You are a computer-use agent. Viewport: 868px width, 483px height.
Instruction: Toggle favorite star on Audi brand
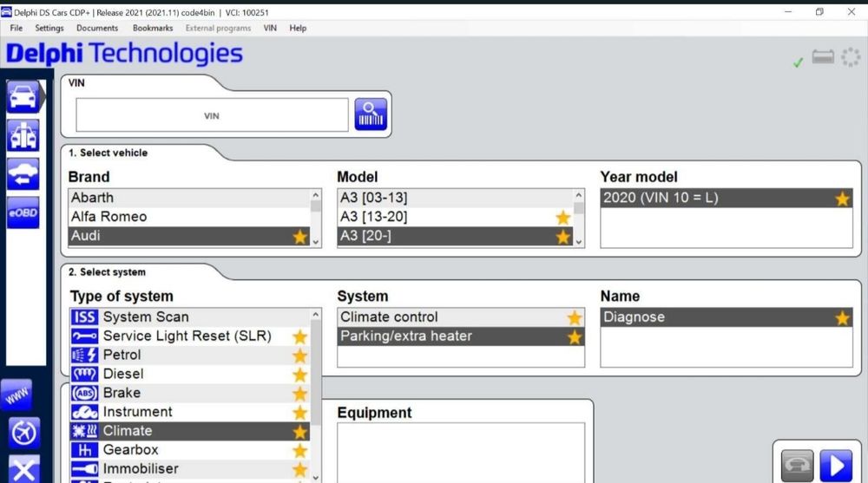click(x=300, y=237)
